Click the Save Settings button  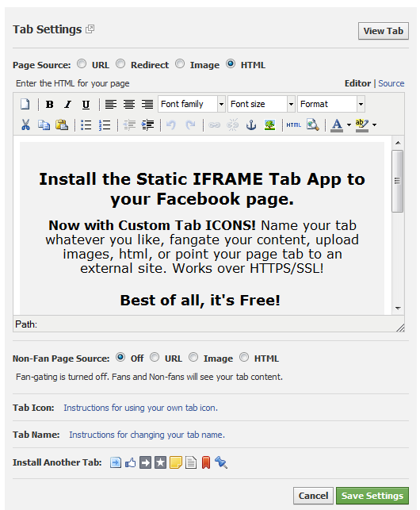coord(372,496)
